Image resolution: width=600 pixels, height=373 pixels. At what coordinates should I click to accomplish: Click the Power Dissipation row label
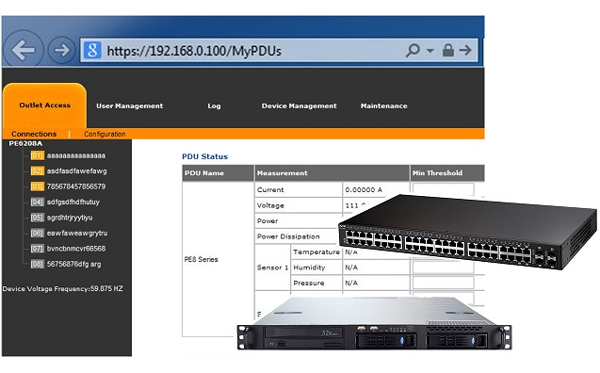tap(288, 236)
